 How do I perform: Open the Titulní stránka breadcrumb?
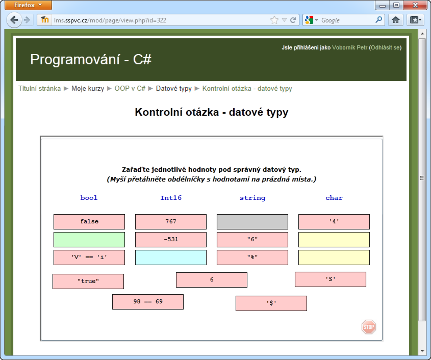[x=40, y=89]
